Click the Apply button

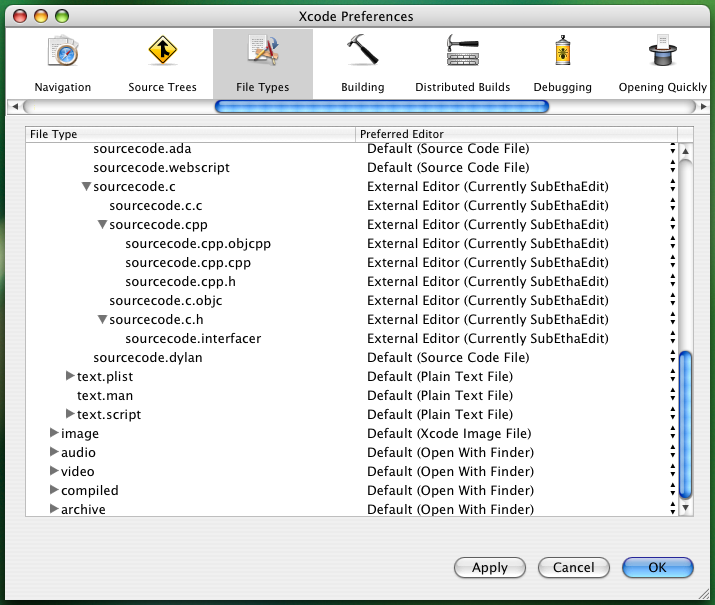(490, 568)
